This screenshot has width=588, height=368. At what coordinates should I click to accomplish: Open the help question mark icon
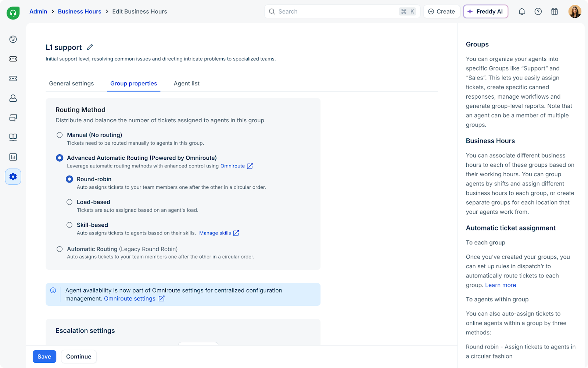point(538,12)
